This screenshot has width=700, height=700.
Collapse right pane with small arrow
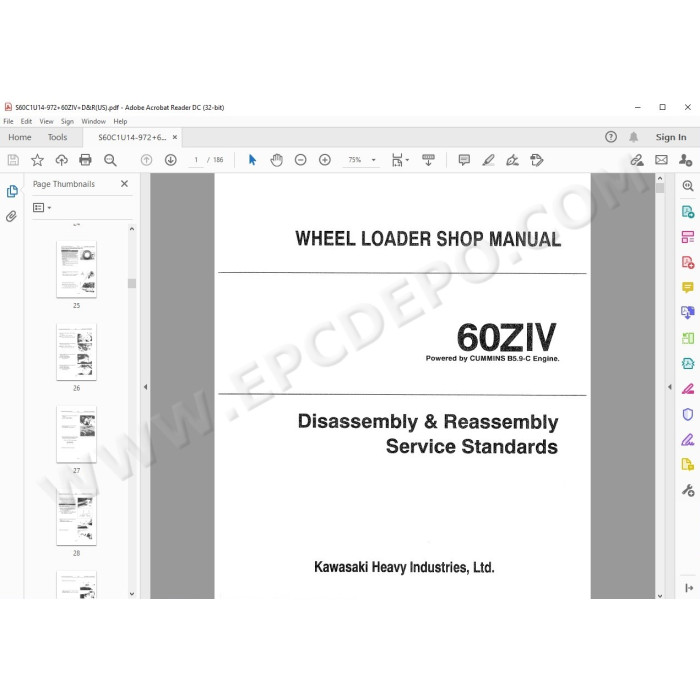(670, 387)
